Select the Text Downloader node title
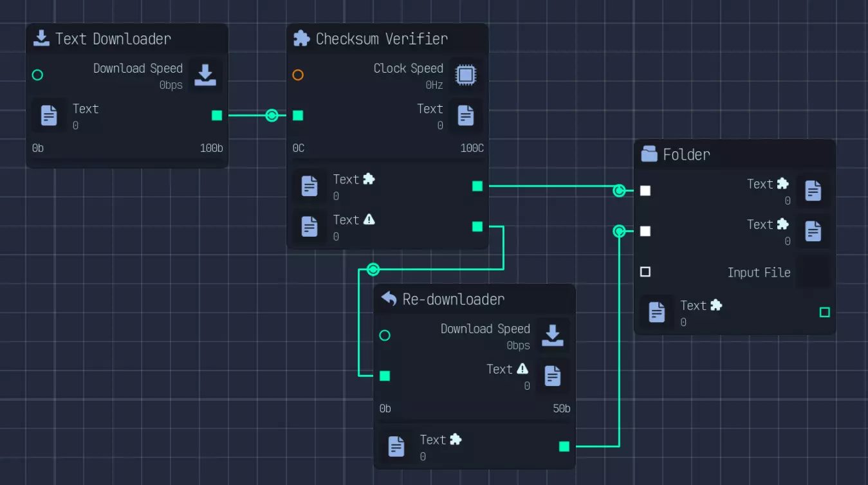 pos(113,39)
